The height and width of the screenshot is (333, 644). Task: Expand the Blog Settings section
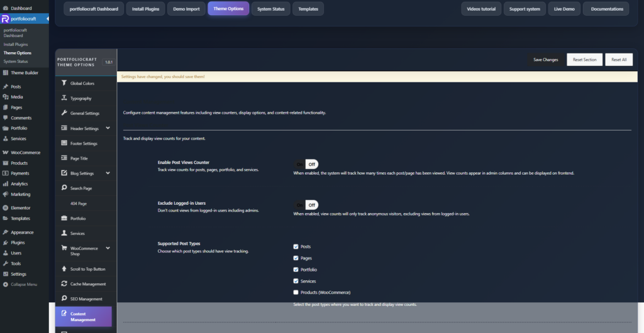(x=108, y=173)
